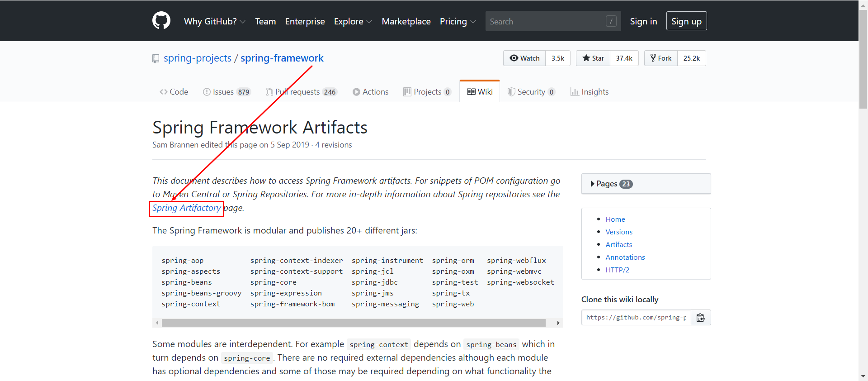Click the 'spring-aop' entry in jar list
The width and height of the screenshot is (868, 381).
183,261
